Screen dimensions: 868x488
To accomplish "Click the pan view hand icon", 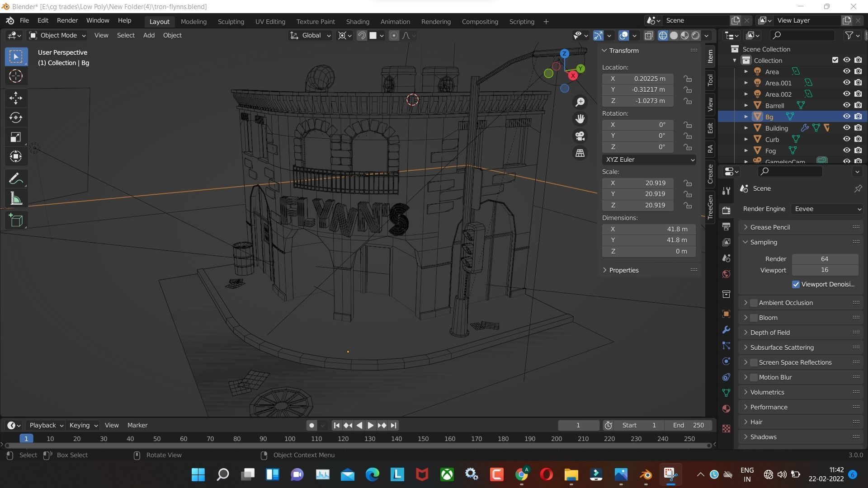I will 580,119.
